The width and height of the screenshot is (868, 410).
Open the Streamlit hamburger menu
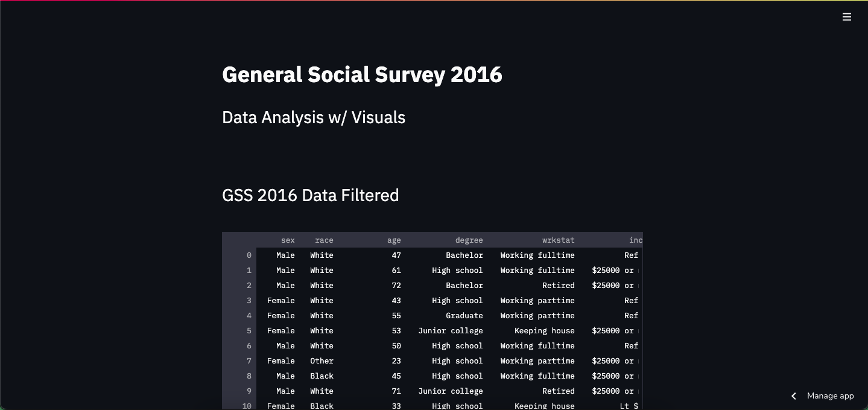tap(846, 17)
